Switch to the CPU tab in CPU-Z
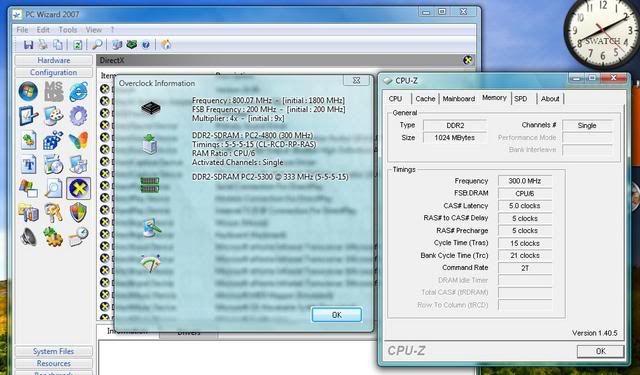This screenshot has height=375, width=640. coord(395,99)
